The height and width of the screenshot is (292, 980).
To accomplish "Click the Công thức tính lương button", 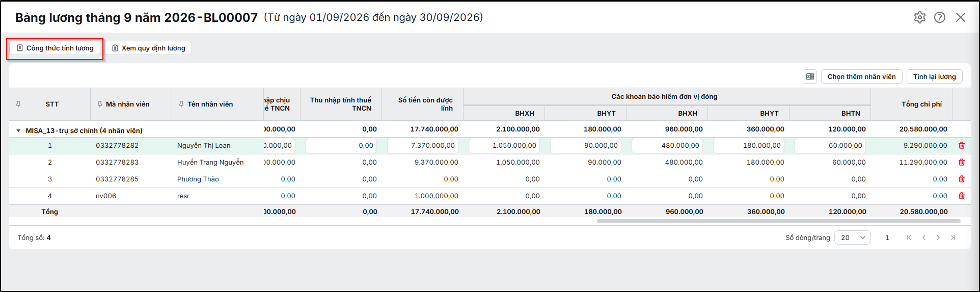I will [55, 48].
